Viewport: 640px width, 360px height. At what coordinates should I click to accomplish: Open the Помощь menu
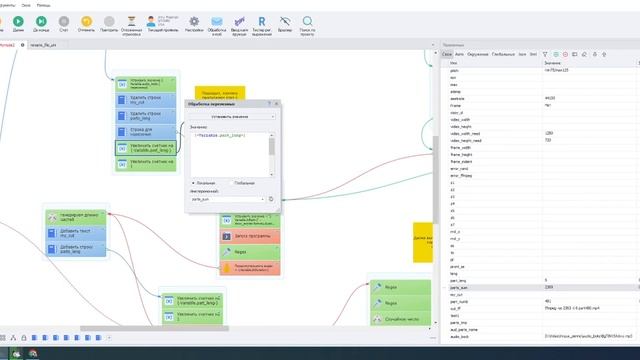point(43,5)
